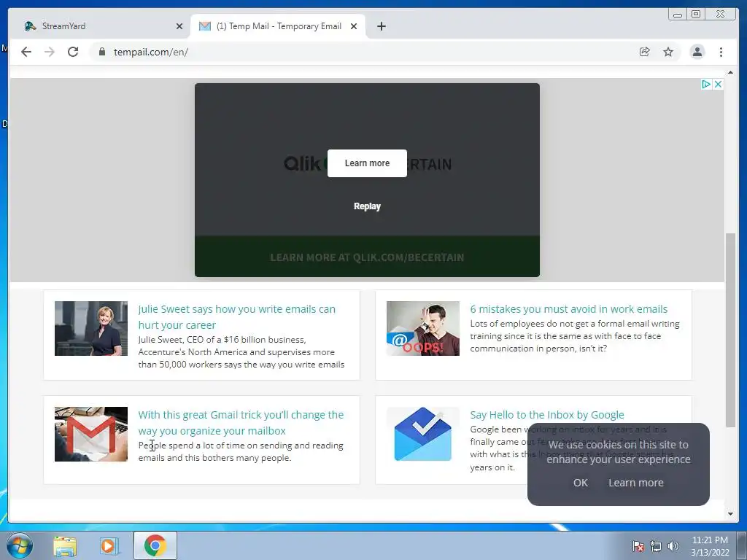Reload the Temp Mail page
Image resolution: width=747 pixels, height=560 pixels.
(x=73, y=52)
